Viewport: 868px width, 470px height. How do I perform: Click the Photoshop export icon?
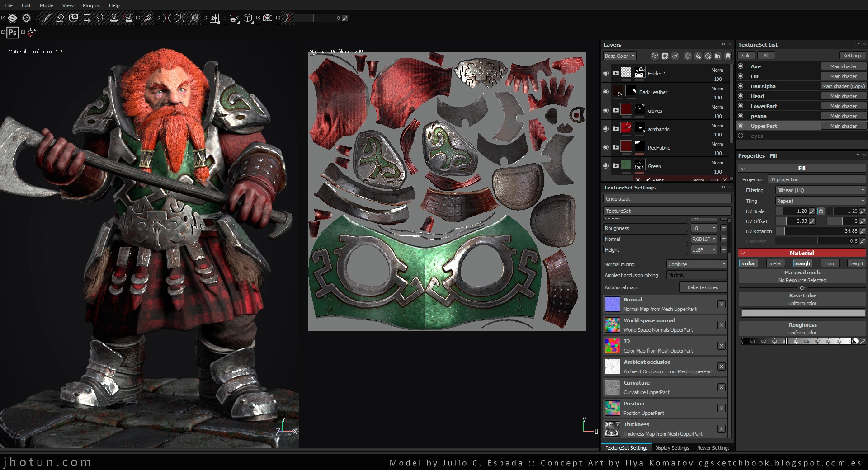coord(13,32)
